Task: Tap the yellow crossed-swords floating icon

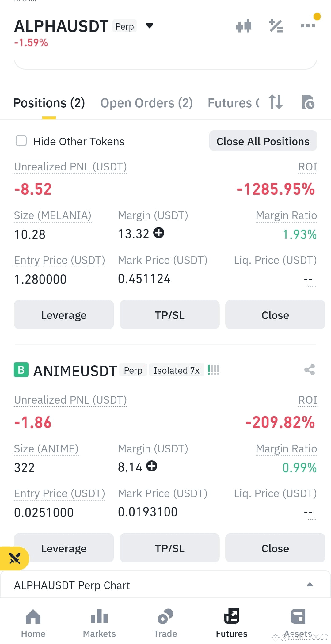Action: coord(14,558)
